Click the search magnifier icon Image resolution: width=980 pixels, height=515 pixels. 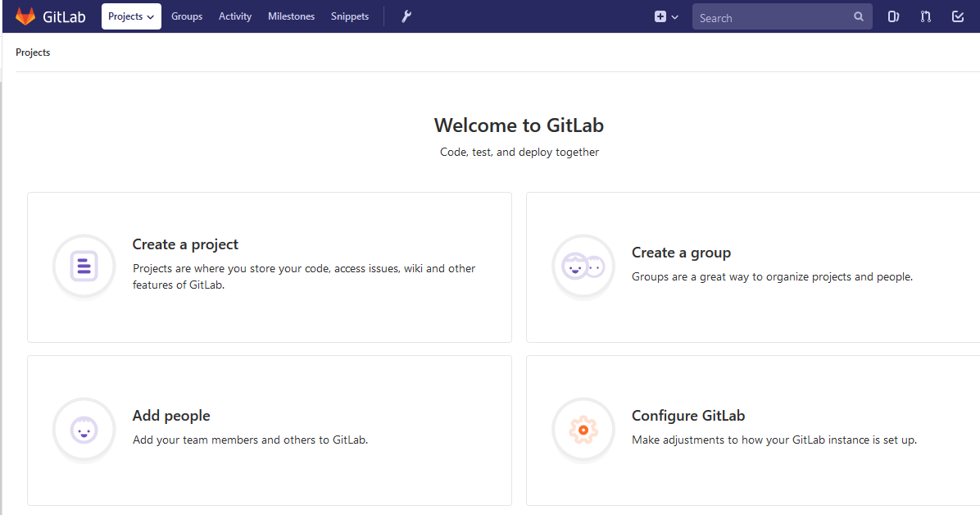859,16
